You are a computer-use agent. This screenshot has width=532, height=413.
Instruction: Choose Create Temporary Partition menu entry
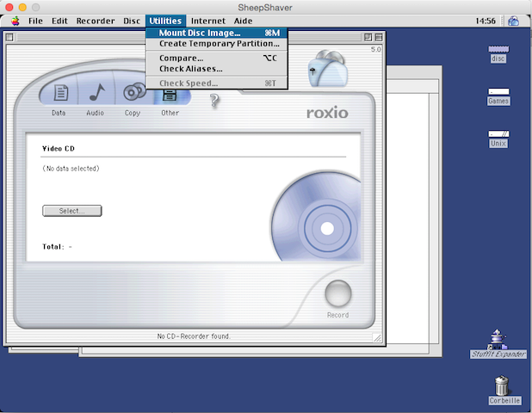coord(217,43)
